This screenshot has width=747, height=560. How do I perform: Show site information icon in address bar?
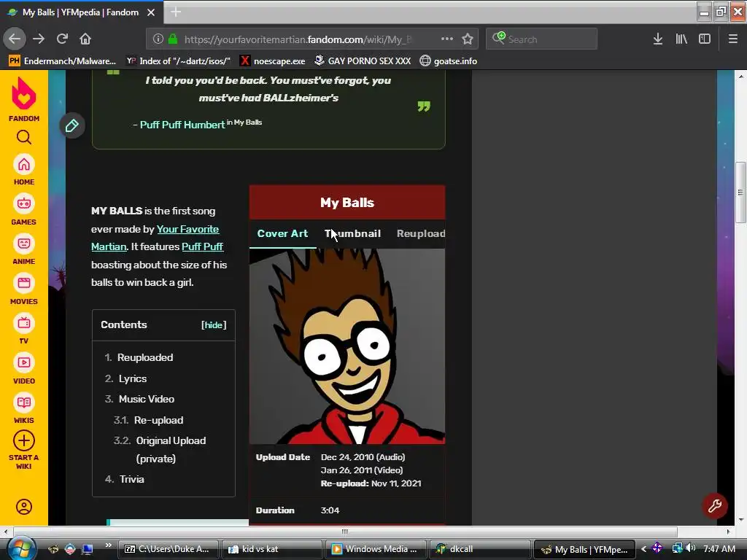pos(158,39)
